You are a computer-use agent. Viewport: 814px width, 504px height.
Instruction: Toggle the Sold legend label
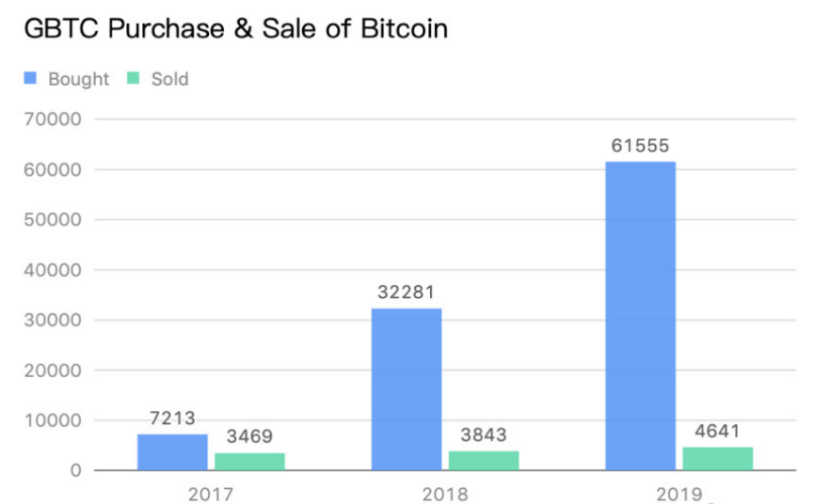(x=169, y=79)
